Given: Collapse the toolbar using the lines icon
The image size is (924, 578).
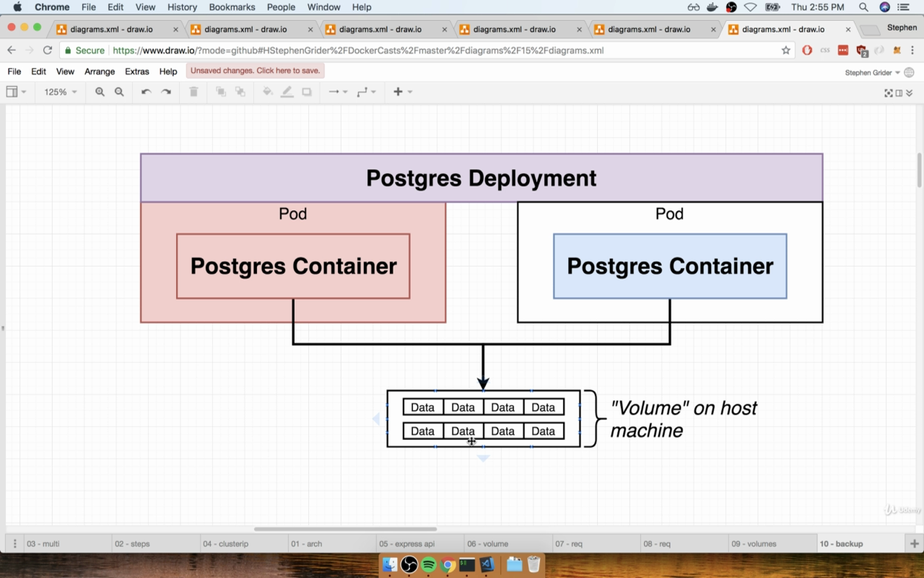Looking at the screenshot, I should (x=908, y=92).
